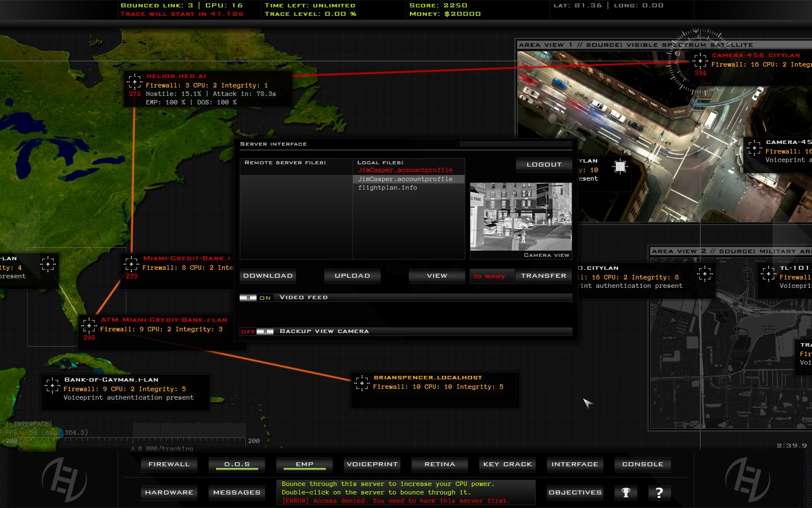Select the Voiceprint tool
This screenshot has width=812, height=508.
[x=372, y=464]
